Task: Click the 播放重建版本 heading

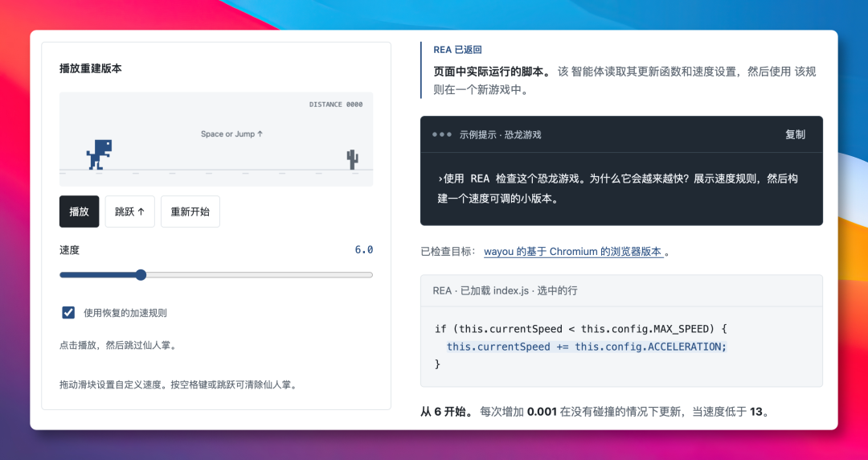Action: pos(91,68)
